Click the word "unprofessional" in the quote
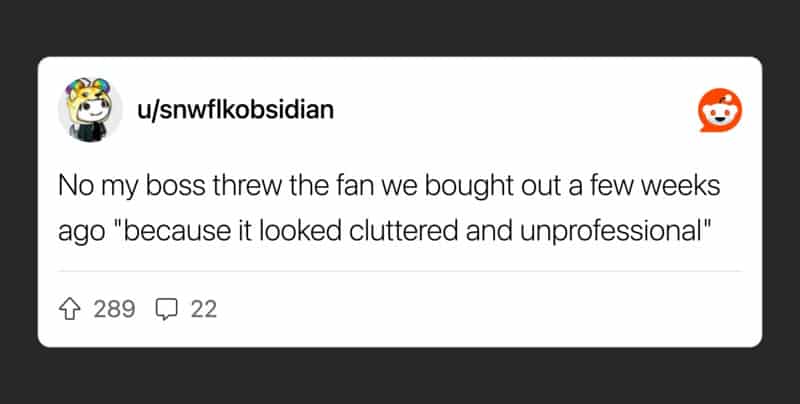Viewport: 800px width, 404px height. click(x=616, y=232)
